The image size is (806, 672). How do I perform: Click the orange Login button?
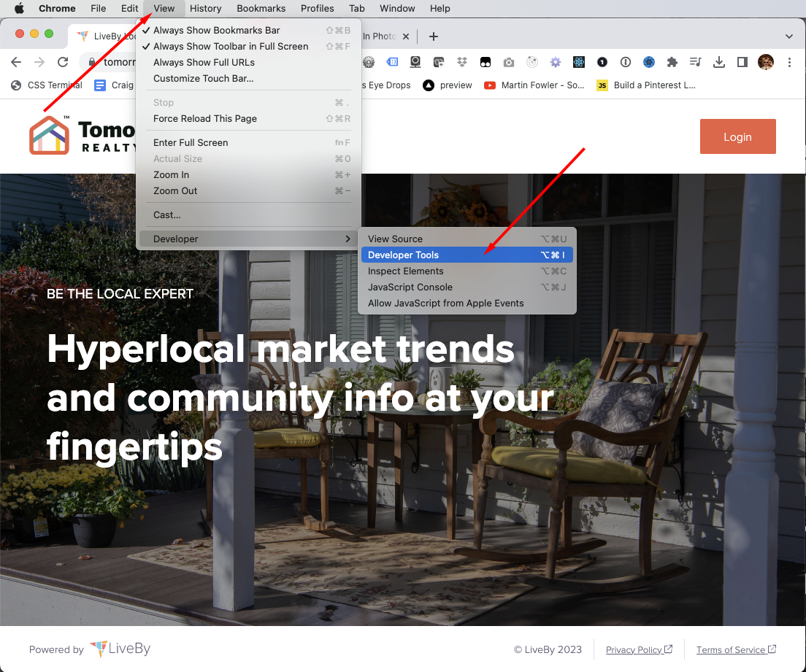pos(737,136)
